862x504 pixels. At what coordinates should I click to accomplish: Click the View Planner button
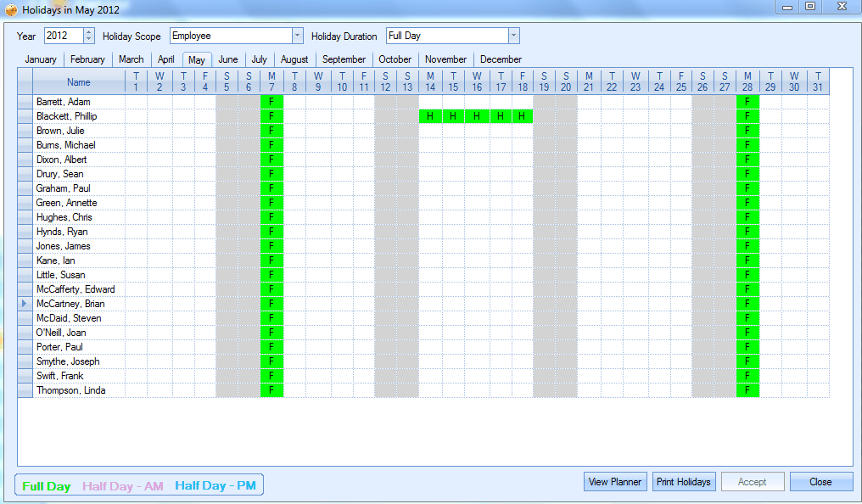615,482
